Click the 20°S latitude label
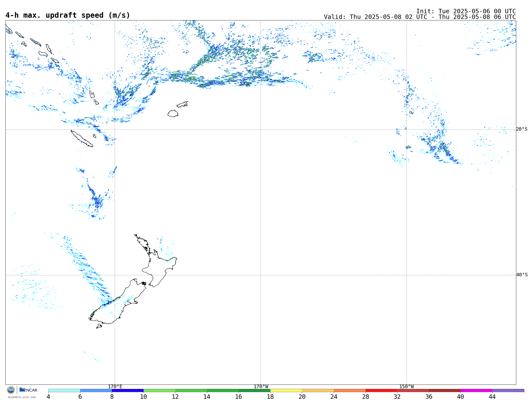Image resolution: width=532 pixels, height=400 pixels. point(522,129)
